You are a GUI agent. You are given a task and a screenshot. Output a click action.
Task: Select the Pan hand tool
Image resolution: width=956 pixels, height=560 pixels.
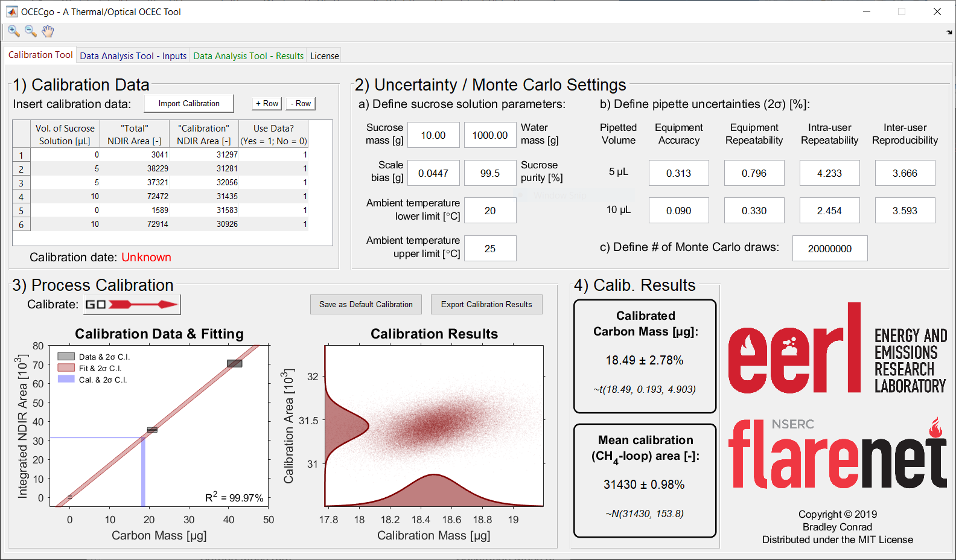pos(48,31)
